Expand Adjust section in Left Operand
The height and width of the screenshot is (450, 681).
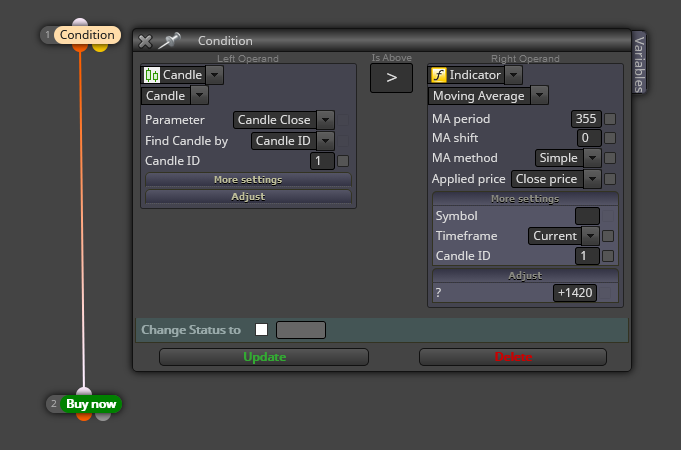pyautogui.click(x=248, y=197)
